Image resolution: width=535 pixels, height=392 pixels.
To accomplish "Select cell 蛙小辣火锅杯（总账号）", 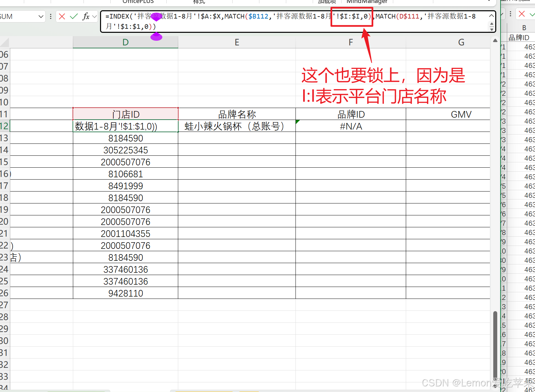I will click(237, 126).
